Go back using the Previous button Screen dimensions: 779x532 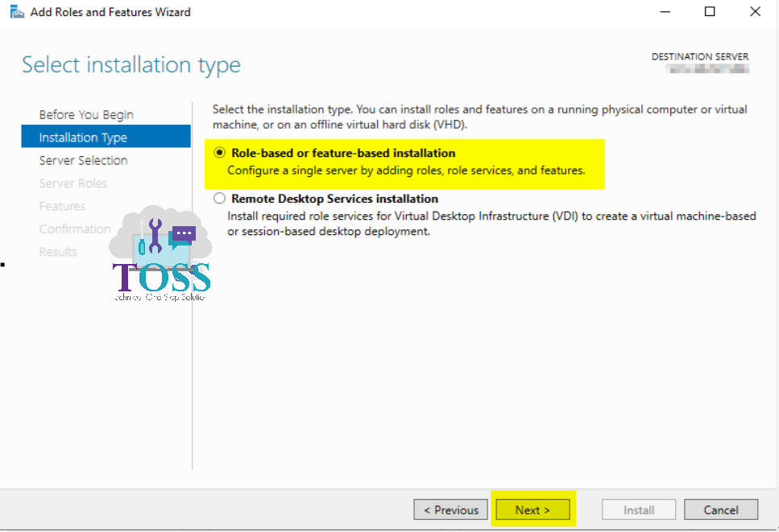(450, 509)
